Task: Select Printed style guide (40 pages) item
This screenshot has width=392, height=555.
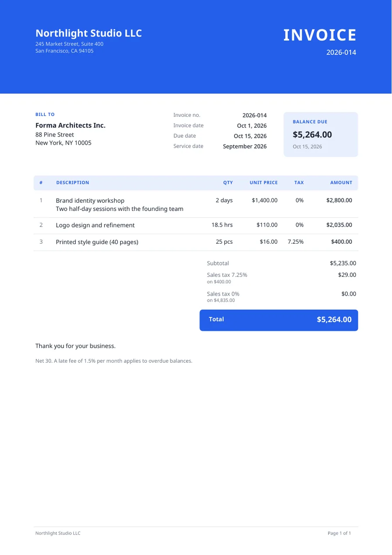Action: (97, 242)
